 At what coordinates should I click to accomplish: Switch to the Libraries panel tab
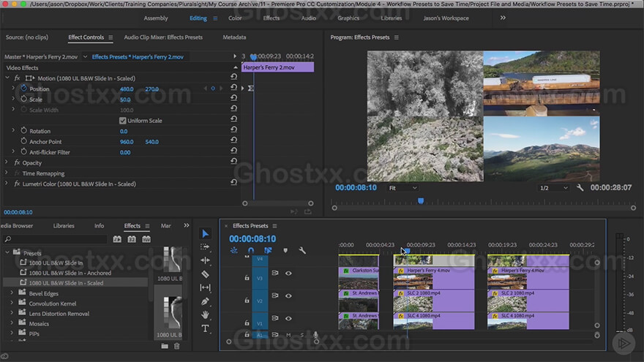pos(64,226)
